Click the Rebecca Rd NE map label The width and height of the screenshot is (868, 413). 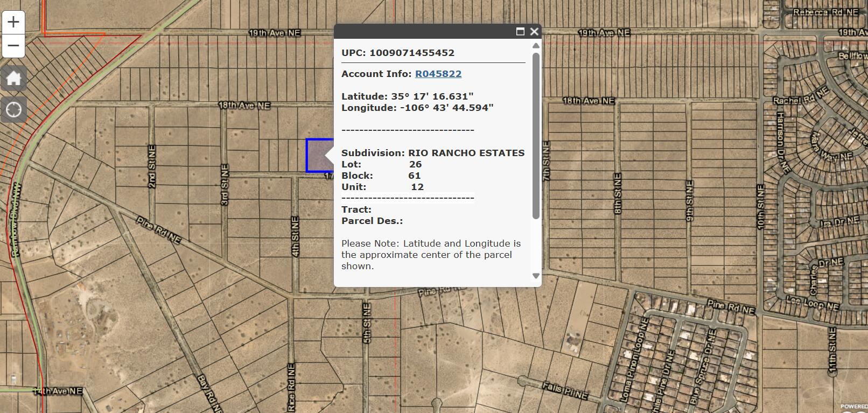click(x=825, y=12)
